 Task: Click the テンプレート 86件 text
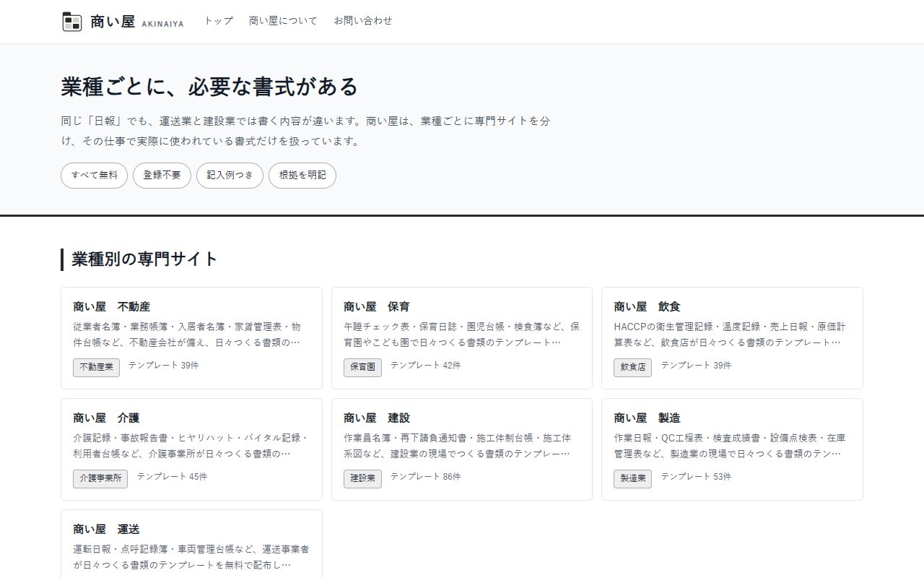pos(426,477)
